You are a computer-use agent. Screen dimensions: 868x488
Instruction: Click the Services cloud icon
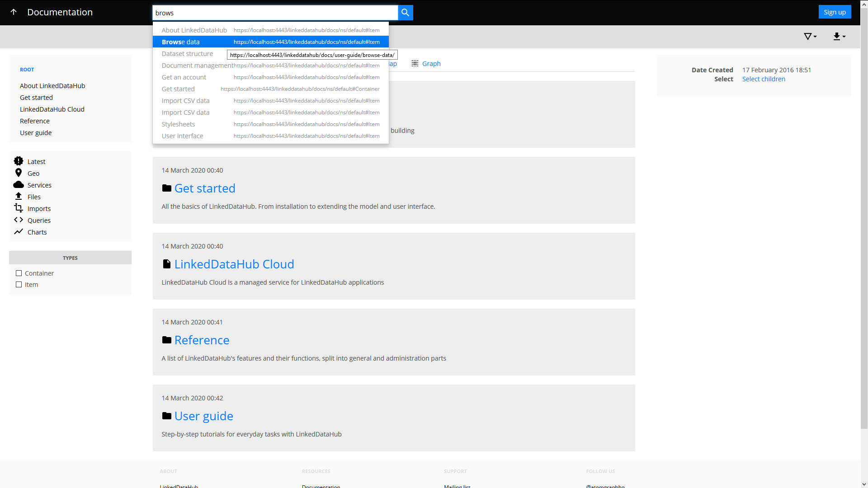[x=19, y=184]
